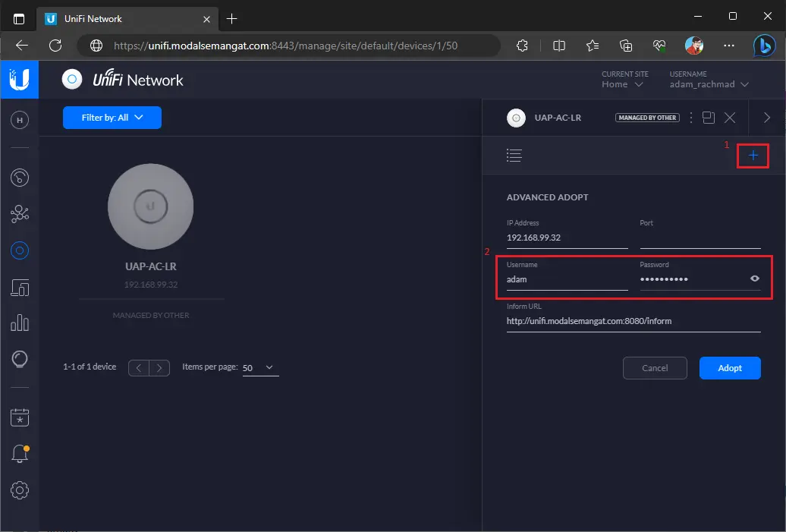
Task: Focus the Username field containing adam
Action: [567, 279]
